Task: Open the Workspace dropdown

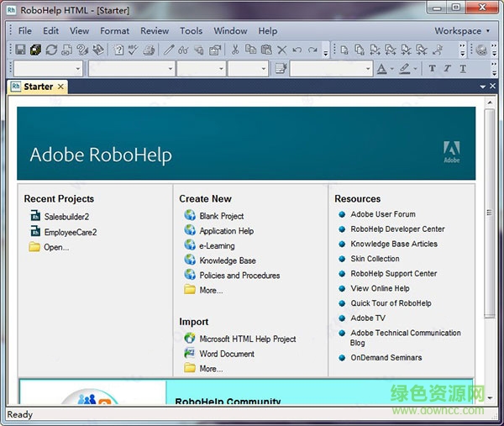Action: [462, 31]
